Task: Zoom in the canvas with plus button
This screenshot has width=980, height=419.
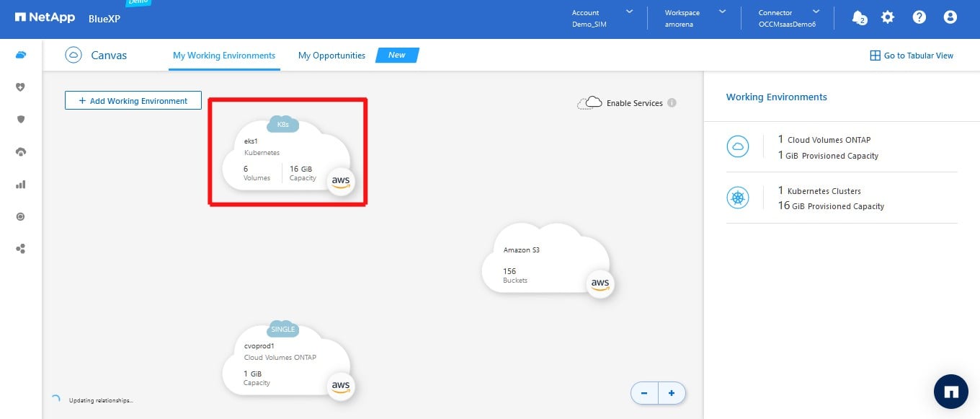Action: [x=672, y=393]
